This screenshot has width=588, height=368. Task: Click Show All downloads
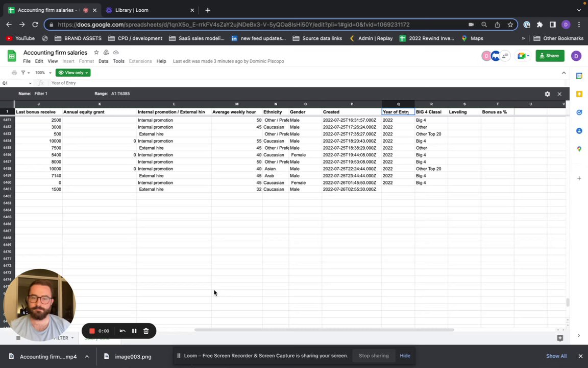click(x=556, y=356)
